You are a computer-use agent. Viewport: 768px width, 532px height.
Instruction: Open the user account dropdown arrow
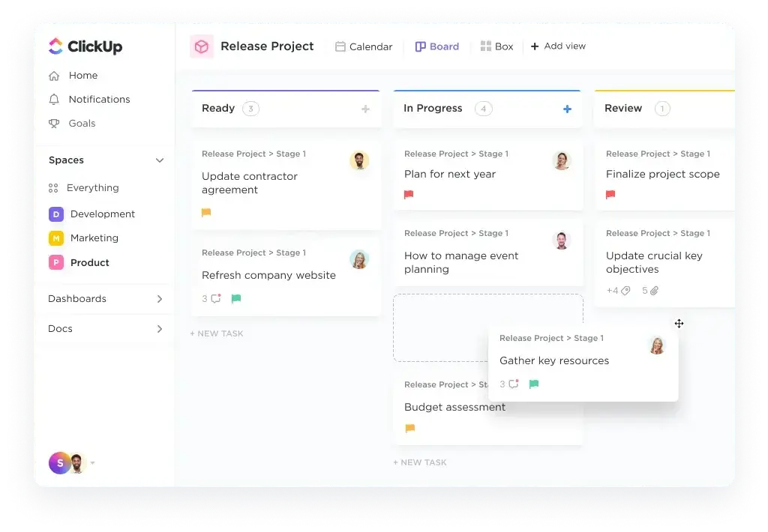click(x=92, y=463)
